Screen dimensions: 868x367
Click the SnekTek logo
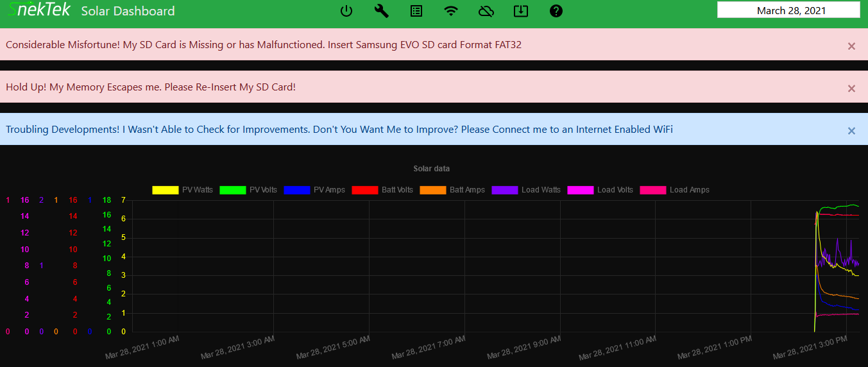pyautogui.click(x=37, y=11)
